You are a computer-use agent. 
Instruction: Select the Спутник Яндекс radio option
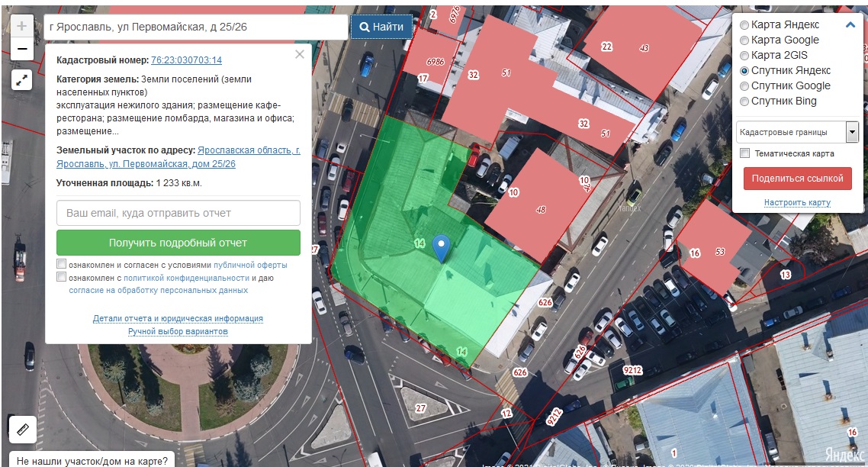744,71
